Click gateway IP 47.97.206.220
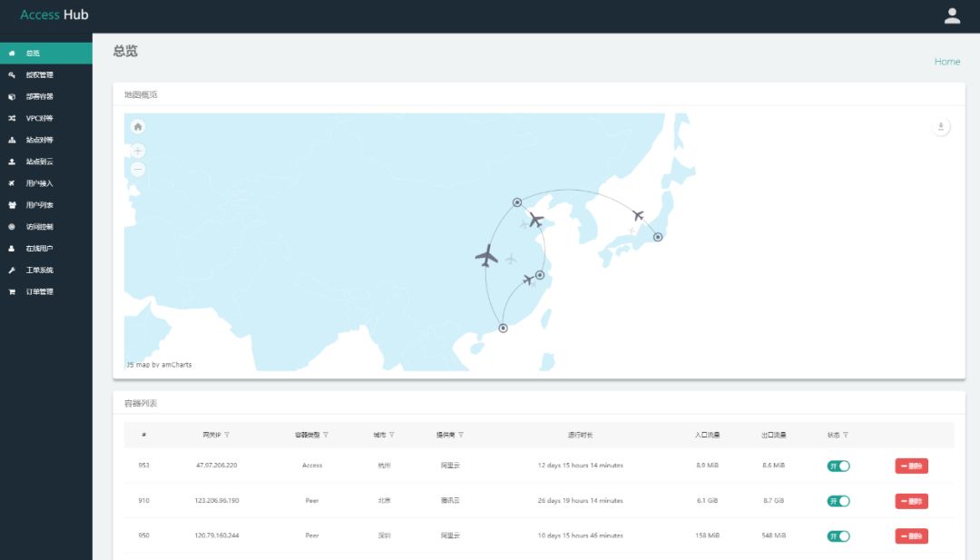The width and height of the screenshot is (980, 560). click(x=216, y=466)
